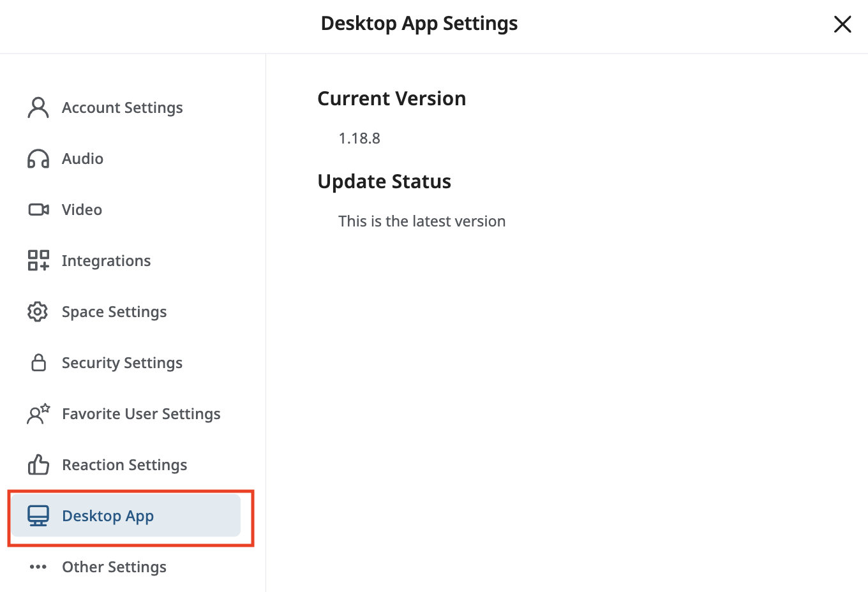Select the Security Settings padlock icon
This screenshot has width=868, height=592.
pyautogui.click(x=38, y=362)
